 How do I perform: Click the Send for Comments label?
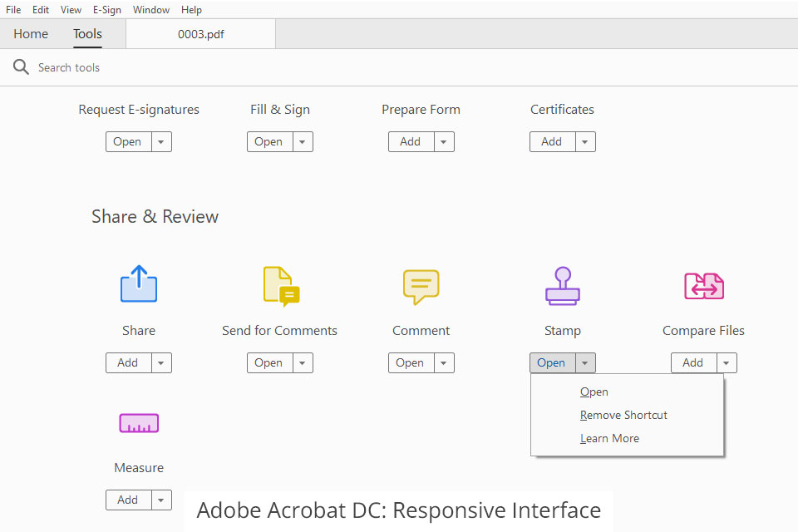point(279,331)
